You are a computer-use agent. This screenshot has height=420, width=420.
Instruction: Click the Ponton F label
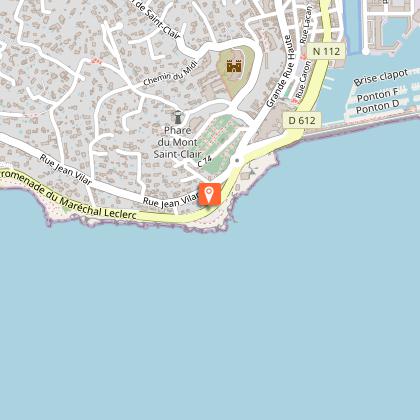point(377,96)
